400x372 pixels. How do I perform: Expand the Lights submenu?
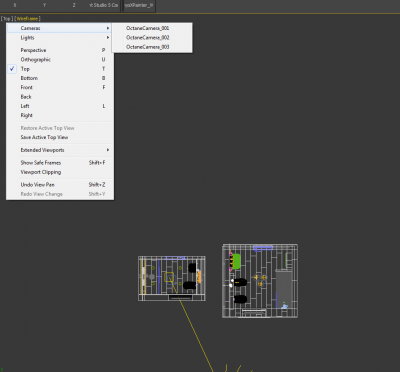click(x=60, y=38)
